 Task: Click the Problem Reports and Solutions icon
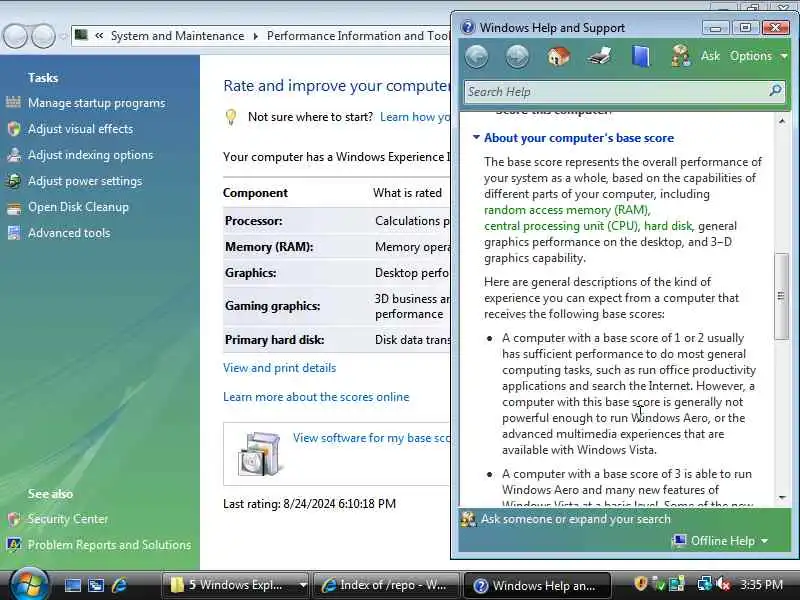14,545
